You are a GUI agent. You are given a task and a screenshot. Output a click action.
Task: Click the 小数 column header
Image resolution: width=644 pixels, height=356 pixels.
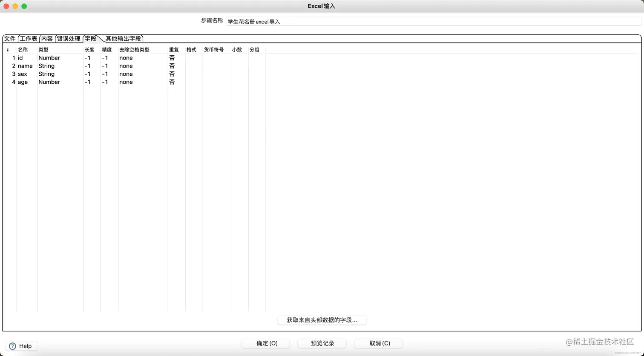[239, 50]
